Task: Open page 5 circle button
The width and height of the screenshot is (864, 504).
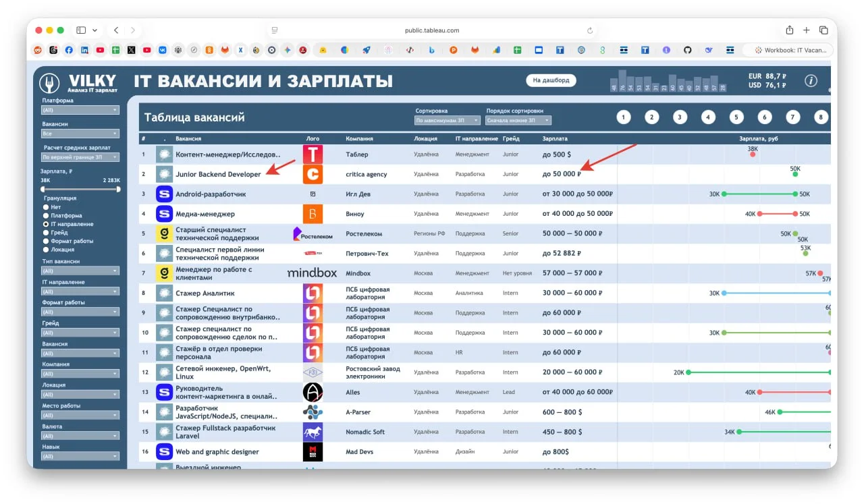Action: pos(736,117)
